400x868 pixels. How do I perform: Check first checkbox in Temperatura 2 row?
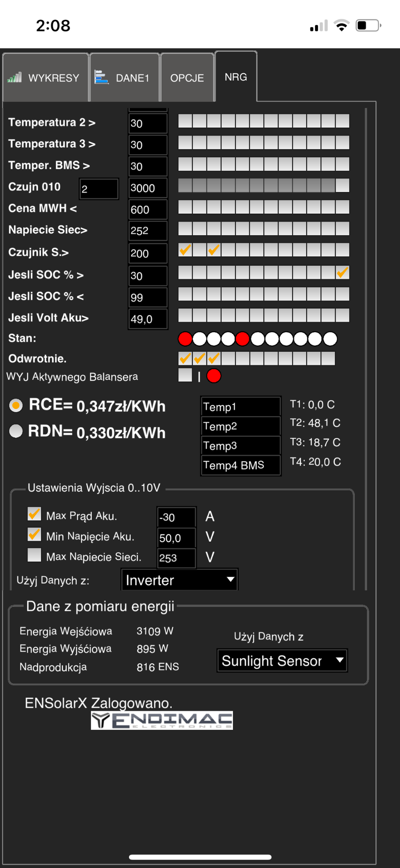point(185,121)
